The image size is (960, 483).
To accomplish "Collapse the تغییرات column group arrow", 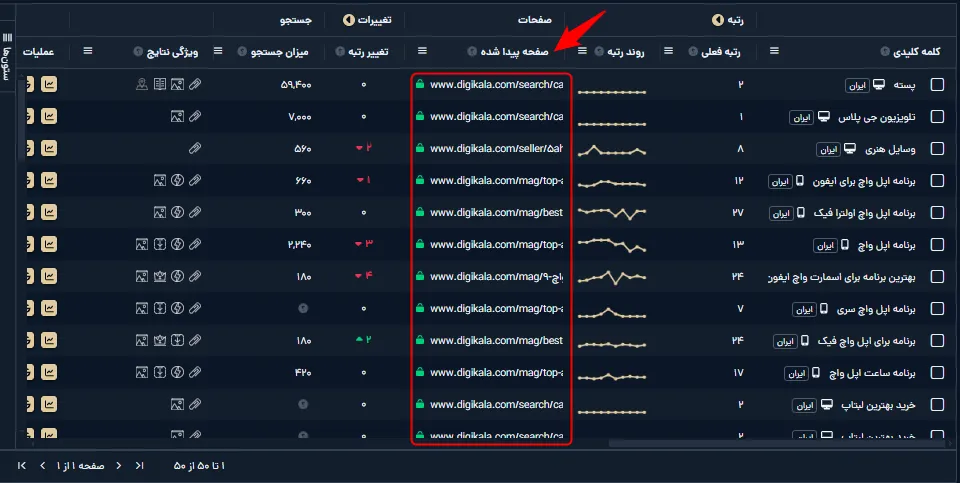I will [x=348, y=20].
